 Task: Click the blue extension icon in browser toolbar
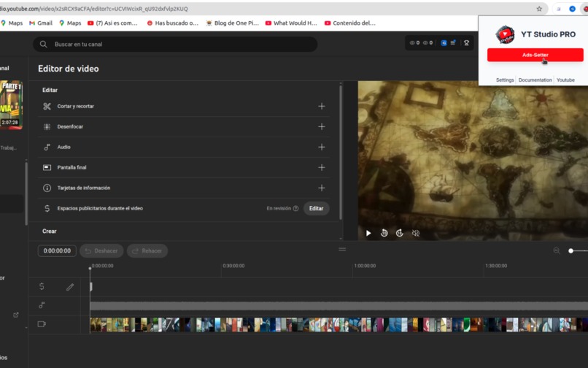572,9
